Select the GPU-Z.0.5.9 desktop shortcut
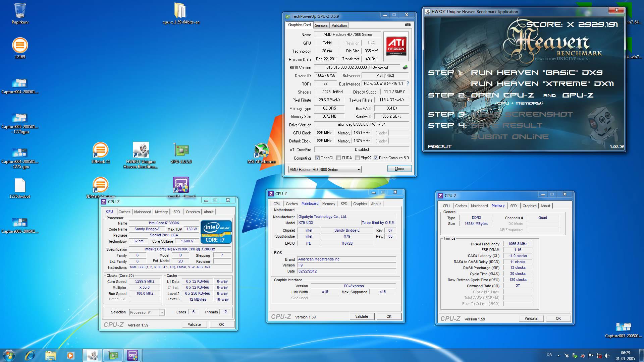This screenshot has height=362, width=644. tap(181, 153)
